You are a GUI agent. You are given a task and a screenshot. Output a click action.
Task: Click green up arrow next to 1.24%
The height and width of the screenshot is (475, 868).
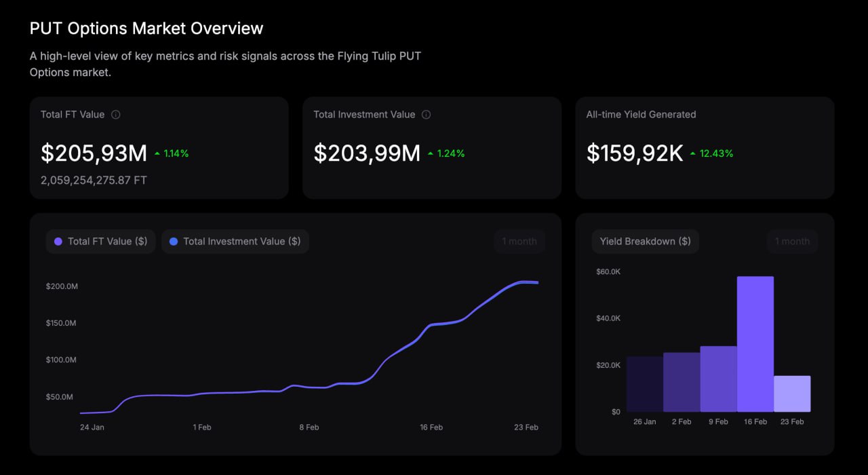(x=431, y=154)
